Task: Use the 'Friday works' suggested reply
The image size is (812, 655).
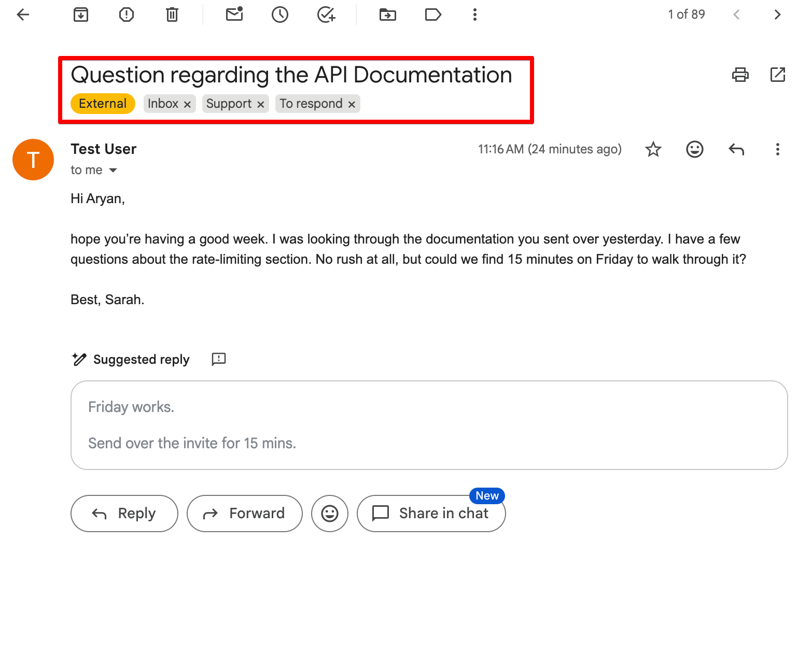Action: [x=429, y=425]
